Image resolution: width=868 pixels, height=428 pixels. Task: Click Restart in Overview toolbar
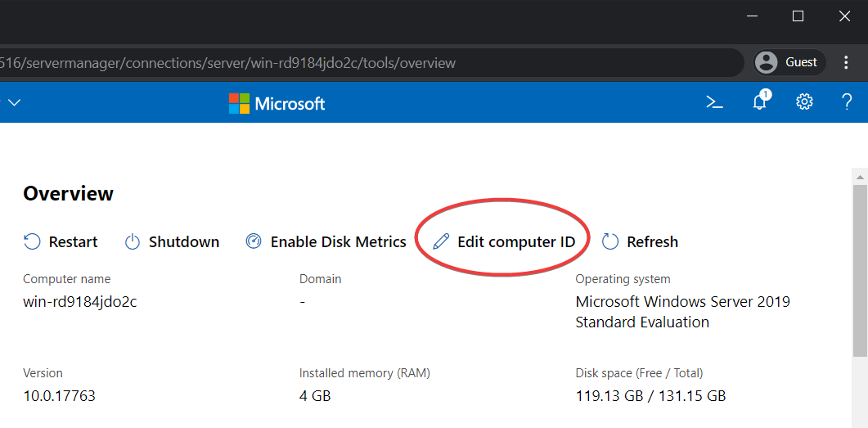tap(61, 242)
